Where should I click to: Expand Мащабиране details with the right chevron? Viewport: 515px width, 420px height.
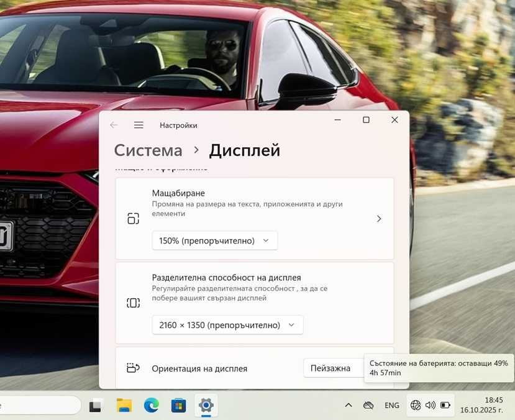379,219
